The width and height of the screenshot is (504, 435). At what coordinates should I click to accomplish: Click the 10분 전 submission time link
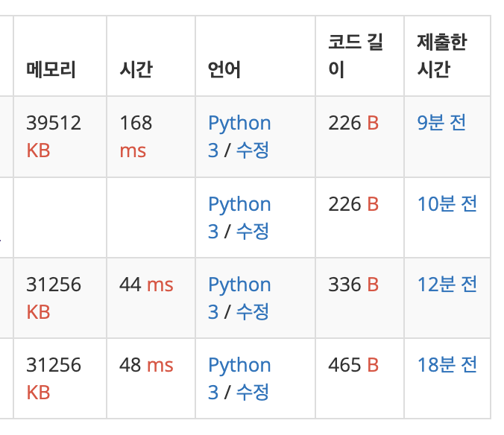coord(447,204)
